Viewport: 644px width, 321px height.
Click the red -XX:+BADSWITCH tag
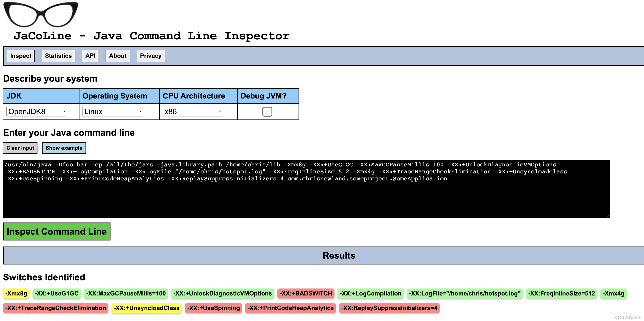306,293
